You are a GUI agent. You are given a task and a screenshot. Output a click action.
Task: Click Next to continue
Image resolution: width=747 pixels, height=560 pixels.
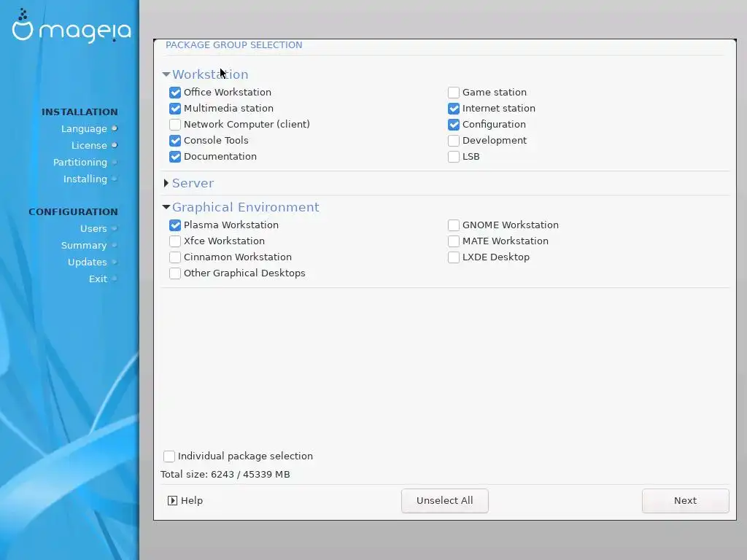(685, 500)
